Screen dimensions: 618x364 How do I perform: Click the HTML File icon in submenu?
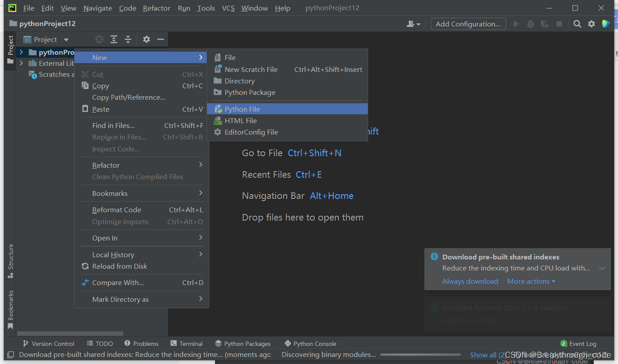tap(218, 120)
